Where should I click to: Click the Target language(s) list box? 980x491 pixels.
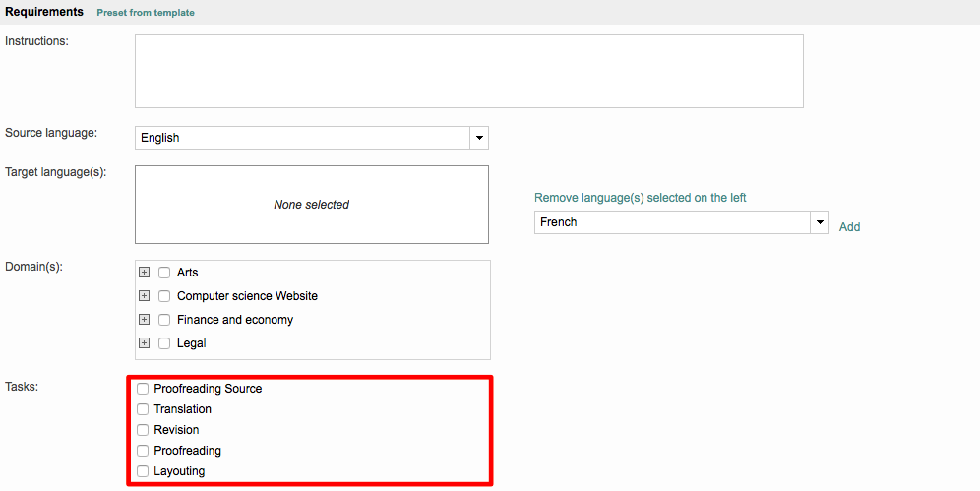(311, 205)
